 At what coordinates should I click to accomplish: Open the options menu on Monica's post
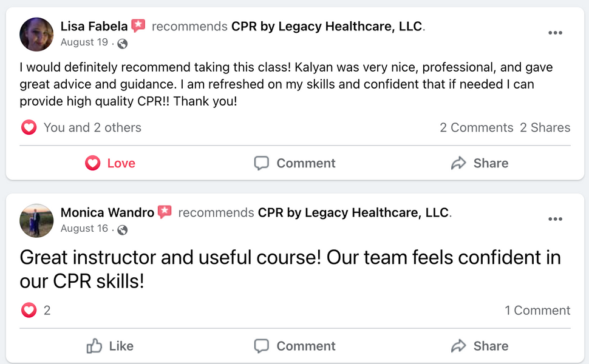point(555,220)
